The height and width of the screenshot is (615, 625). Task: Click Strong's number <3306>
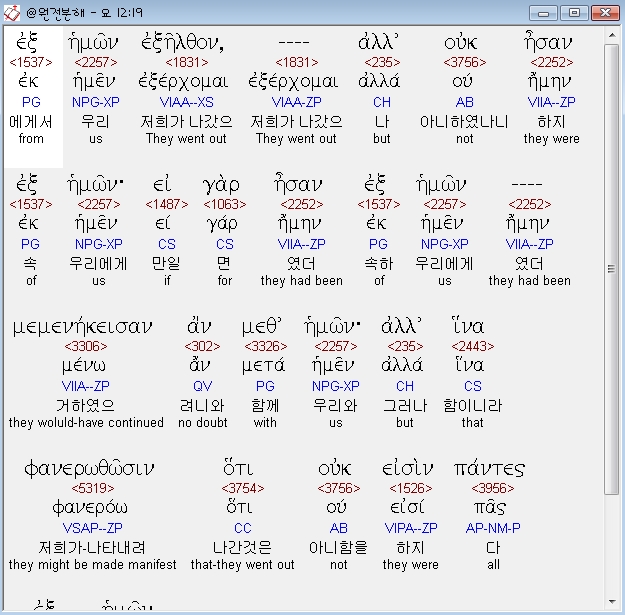click(x=86, y=346)
